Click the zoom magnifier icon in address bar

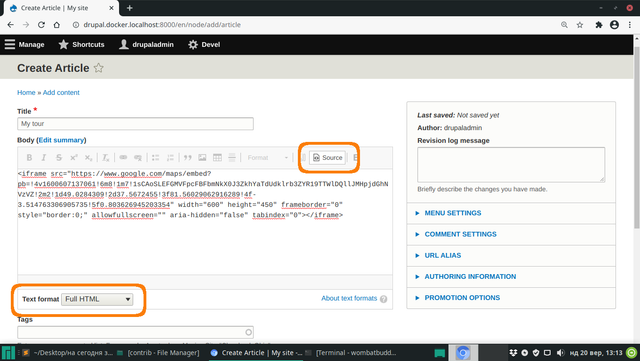(x=564, y=25)
